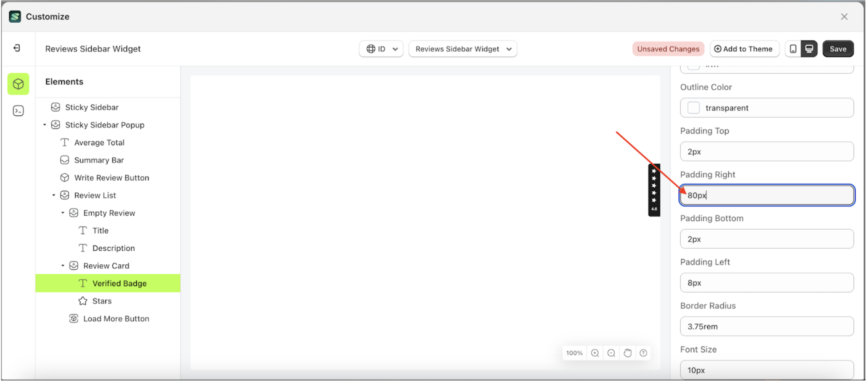The image size is (868, 381).
Task: Click the Save button
Action: 838,48
